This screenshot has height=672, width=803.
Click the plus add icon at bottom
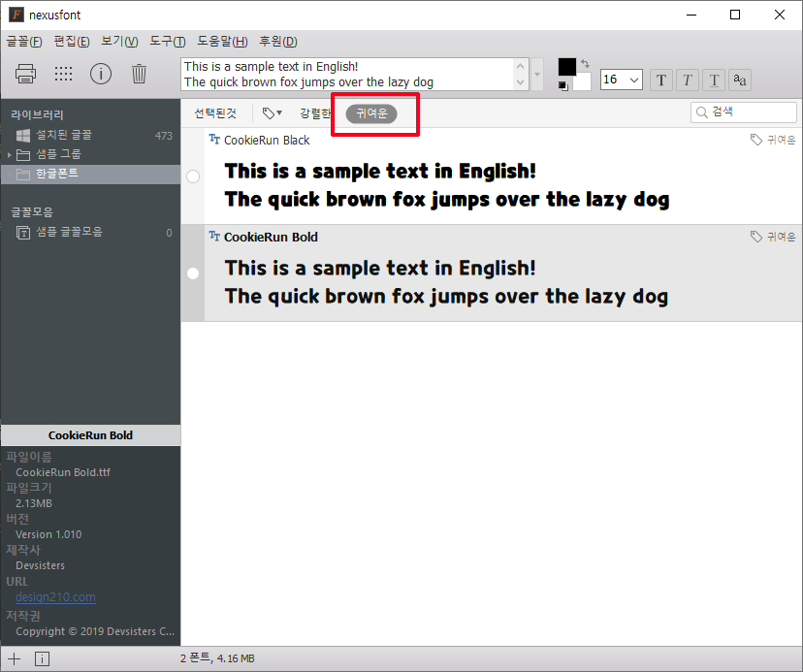[x=15, y=658]
